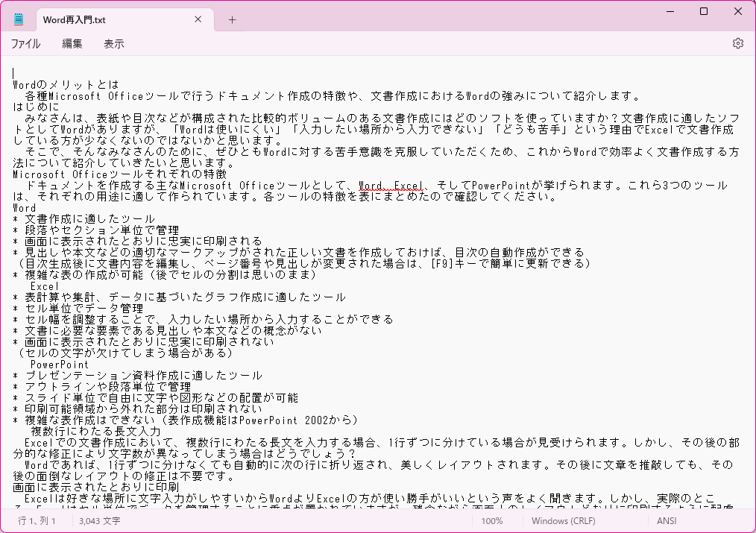This screenshot has width=756, height=533.
Task: Click the standalone Word line
Action: tap(24, 208)
